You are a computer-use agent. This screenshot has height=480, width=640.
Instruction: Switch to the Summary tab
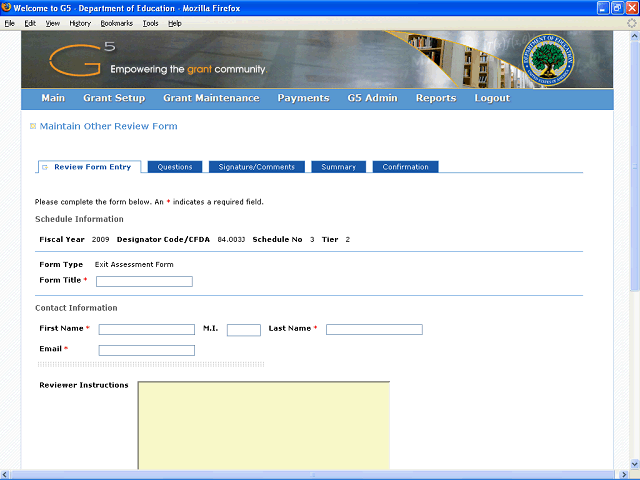click(x=338, y=167)
